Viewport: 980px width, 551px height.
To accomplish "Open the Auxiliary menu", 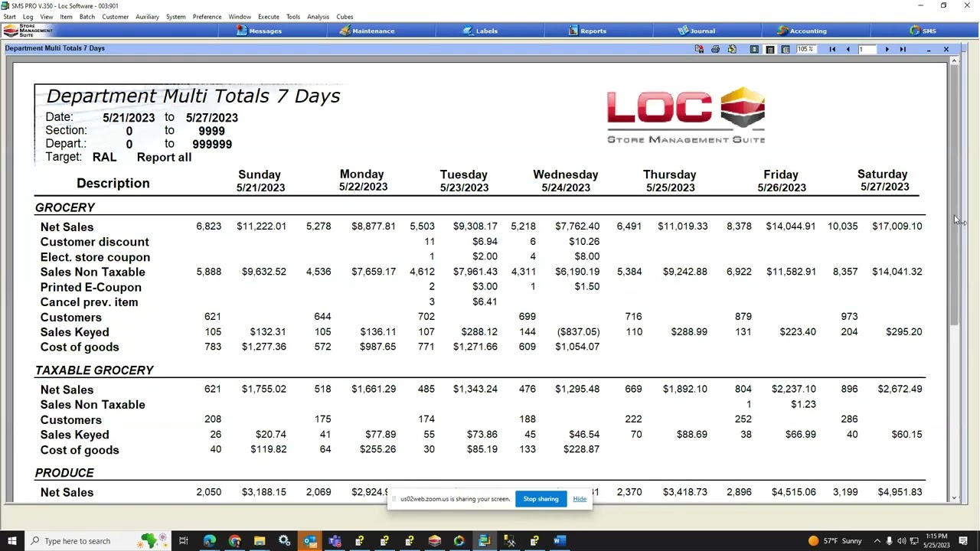I will point(147,17).
